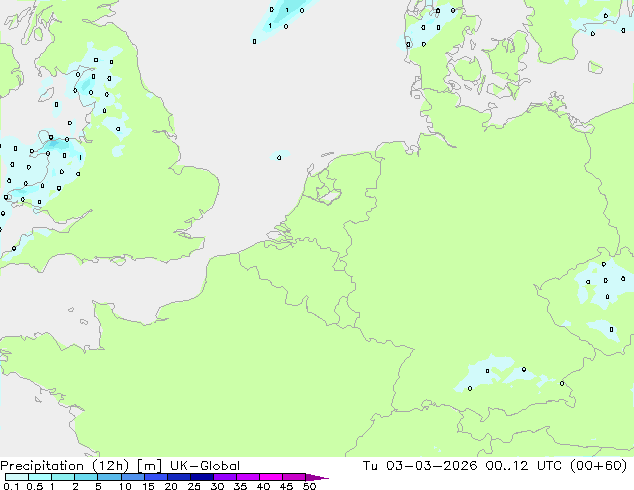Click the legend value "50"
Screen dimensions: 634x490
(x=309, y=486)
